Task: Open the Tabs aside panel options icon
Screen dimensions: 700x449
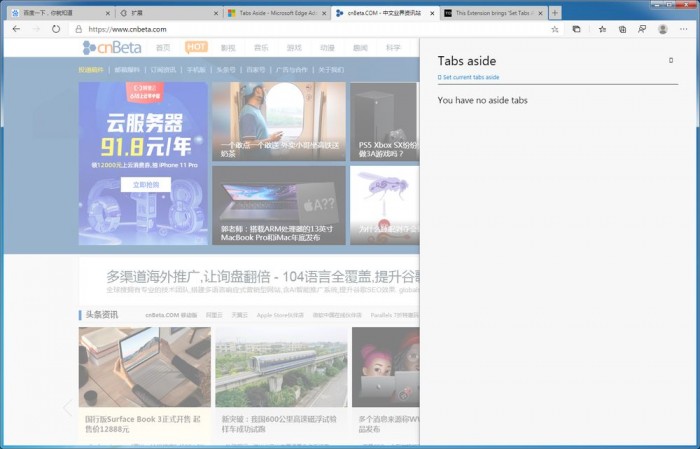Action: coord(671,61)
